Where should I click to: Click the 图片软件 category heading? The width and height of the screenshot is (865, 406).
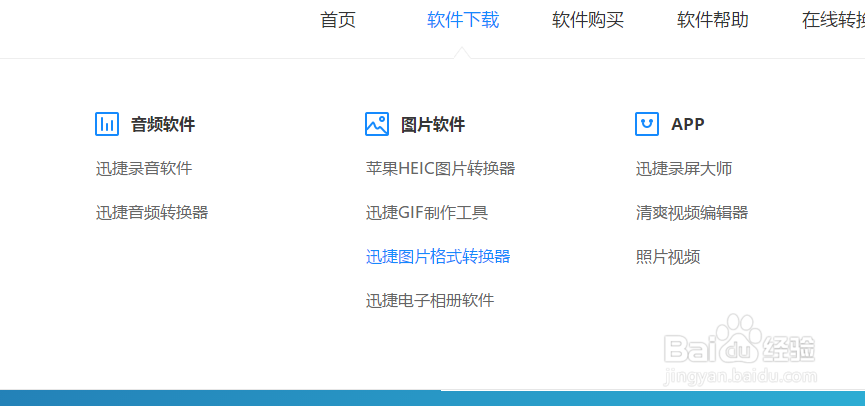pyautogui.click(x=433, y=124)
